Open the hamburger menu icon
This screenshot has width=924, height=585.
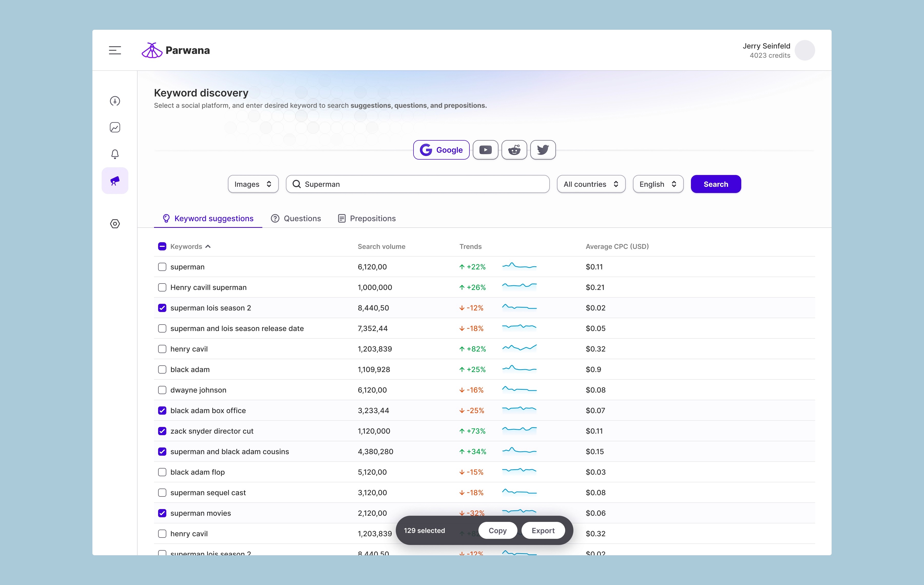click(115, 50)
